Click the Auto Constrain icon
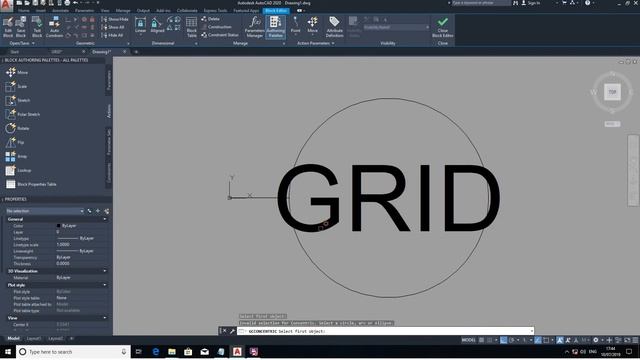This screenshot has height=360, width=640. pos(54,27)
